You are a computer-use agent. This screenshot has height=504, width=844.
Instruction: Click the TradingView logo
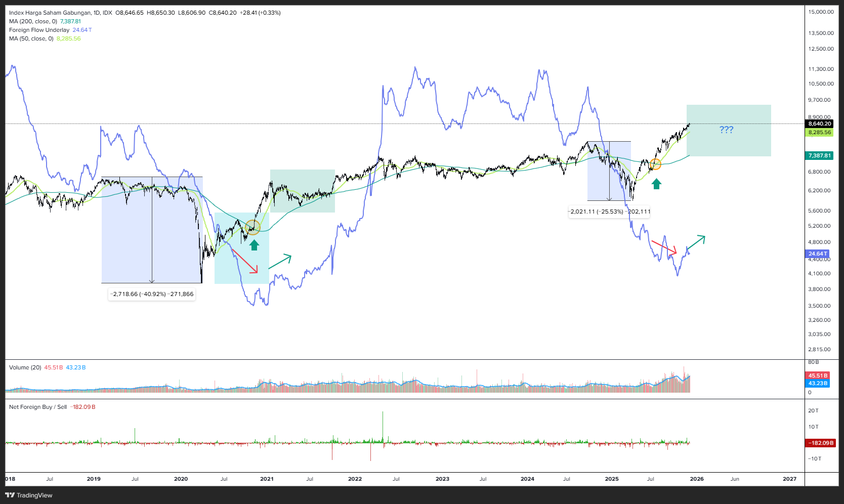tap(29, 495)
